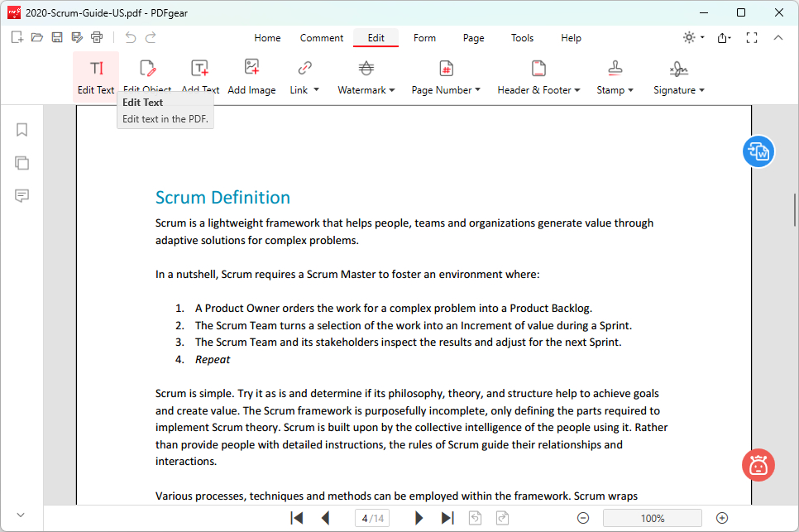Switch to the Home tab
This screenshot has height=532, width=799.
point(267,38)
